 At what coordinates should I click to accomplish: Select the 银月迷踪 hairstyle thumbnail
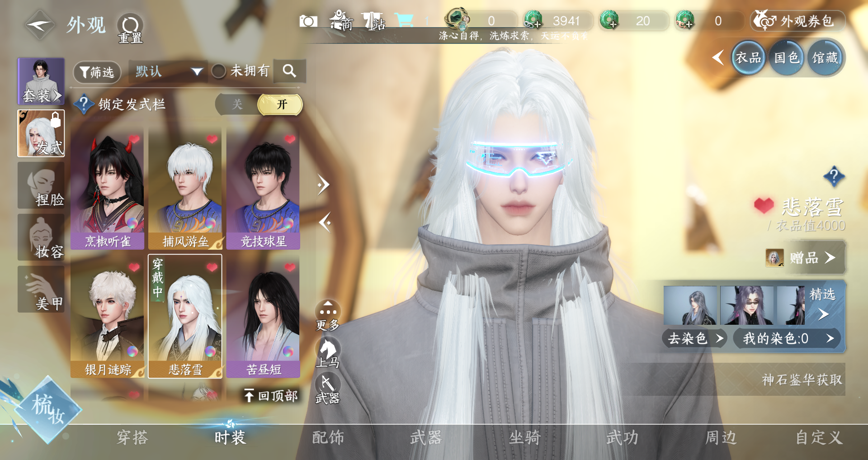coord(107,317)
